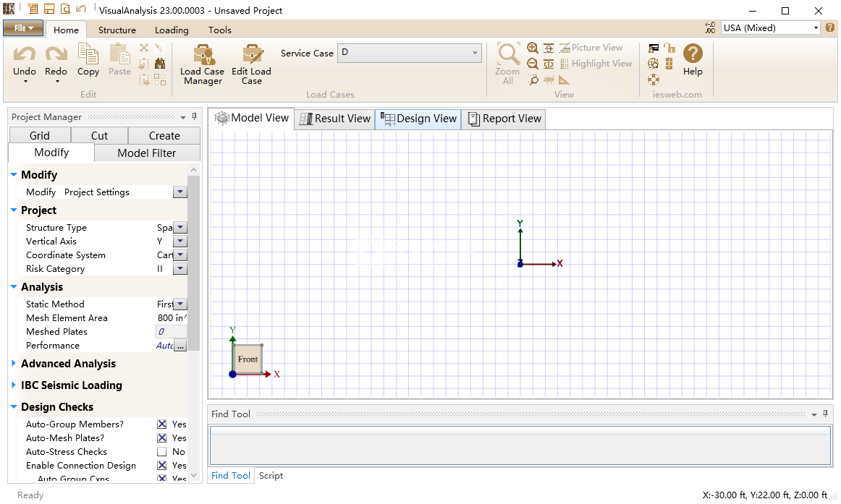This screenshot has width=841, height=504.
Task: Switch to the Result View tab
Action: [x=335, y=119]
